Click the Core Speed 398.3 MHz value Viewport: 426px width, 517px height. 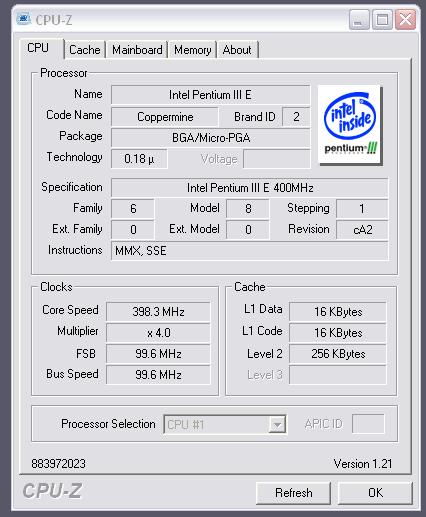pyautogui.click(x=158, y=312)
